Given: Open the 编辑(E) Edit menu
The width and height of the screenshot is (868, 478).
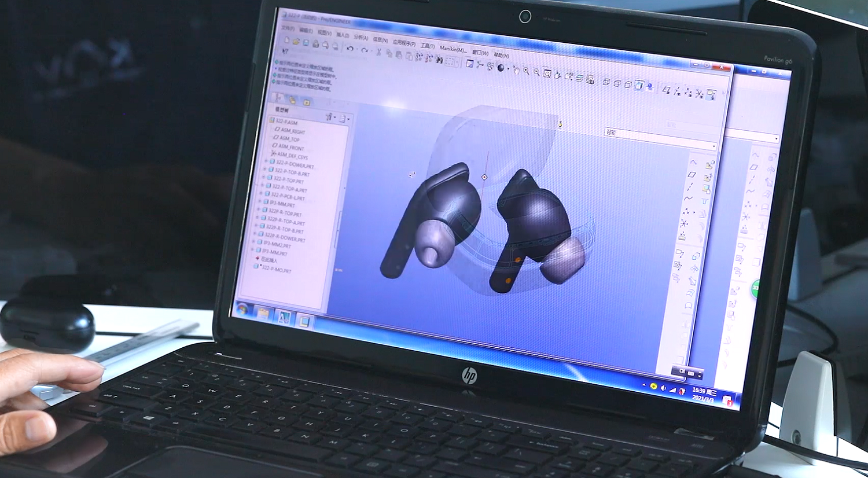Looking at the screenshot, I should [306, 31].
